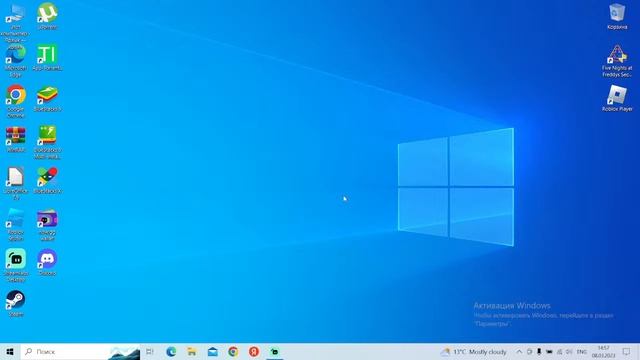Open File Explorer from the taskbar

coord(192,351)
